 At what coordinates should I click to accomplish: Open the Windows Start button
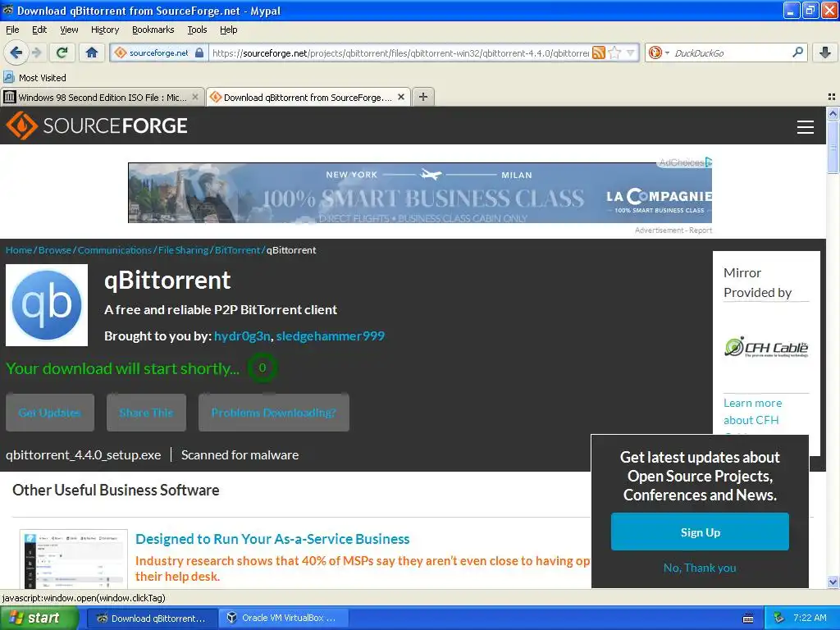[39, 618]
